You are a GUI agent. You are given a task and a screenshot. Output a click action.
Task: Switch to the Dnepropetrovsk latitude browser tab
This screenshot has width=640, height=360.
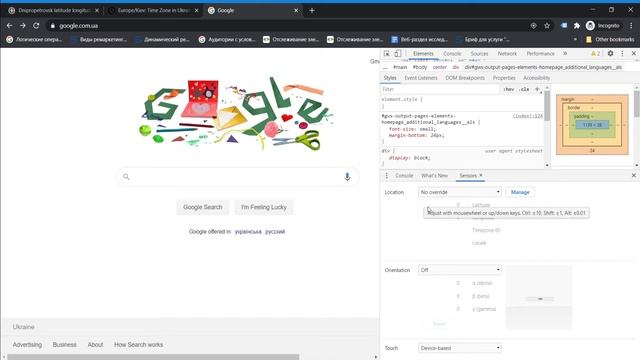click(54, 11)
